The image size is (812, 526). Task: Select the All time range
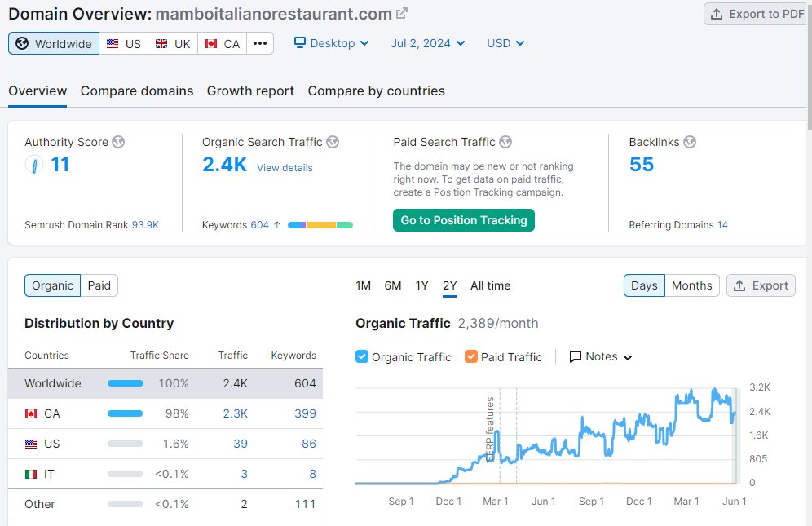point(490,285)
